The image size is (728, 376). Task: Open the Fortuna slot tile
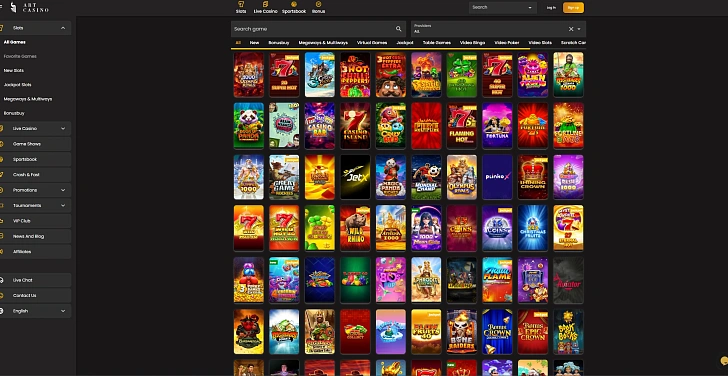click(497, 126)
